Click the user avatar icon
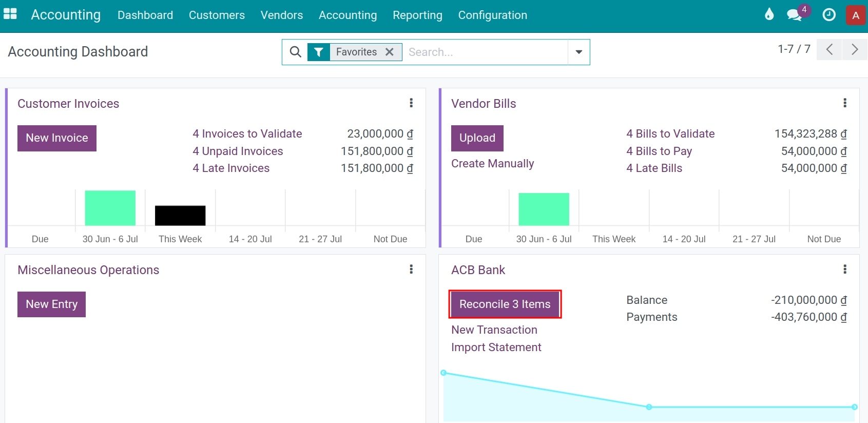This screenshot has height=423, width=868. click(855, 15)
